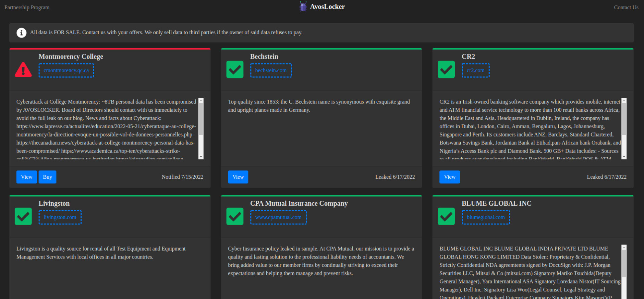Click the Notified 7/15/2022 date text
Viewport: 644px width, 299px height.
(182, 177)
